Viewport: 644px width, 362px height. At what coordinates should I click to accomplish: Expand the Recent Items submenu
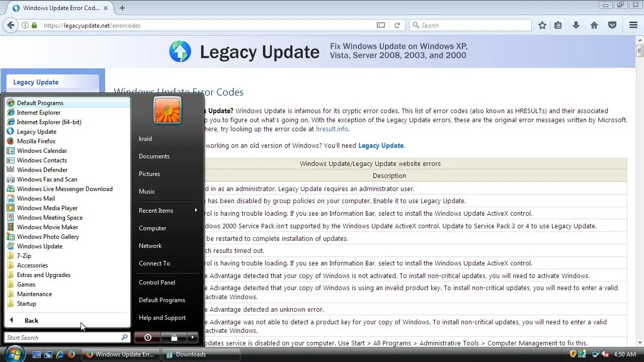167,210
